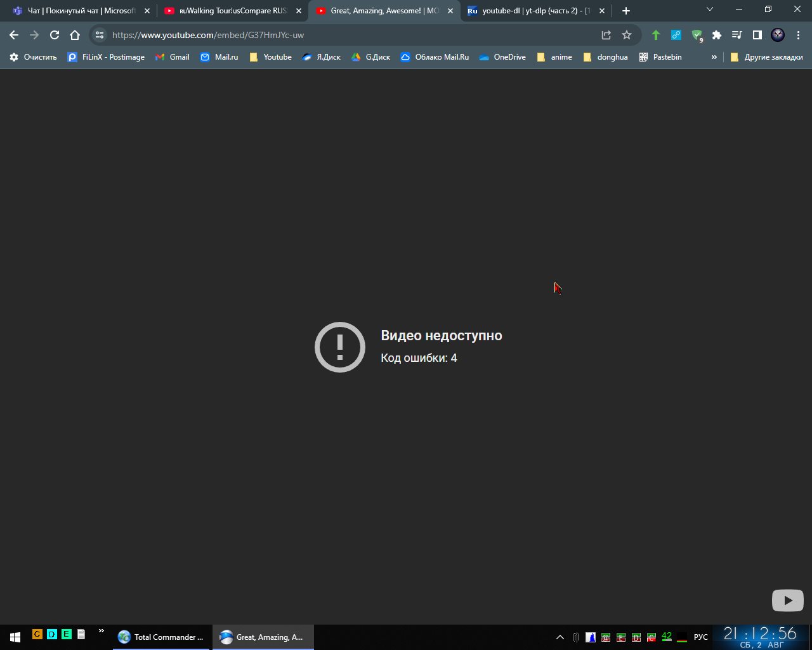Screen dimensions: 812x650
Task: Switch the РУС keyboard language indicator
Action: click(700, 637)
